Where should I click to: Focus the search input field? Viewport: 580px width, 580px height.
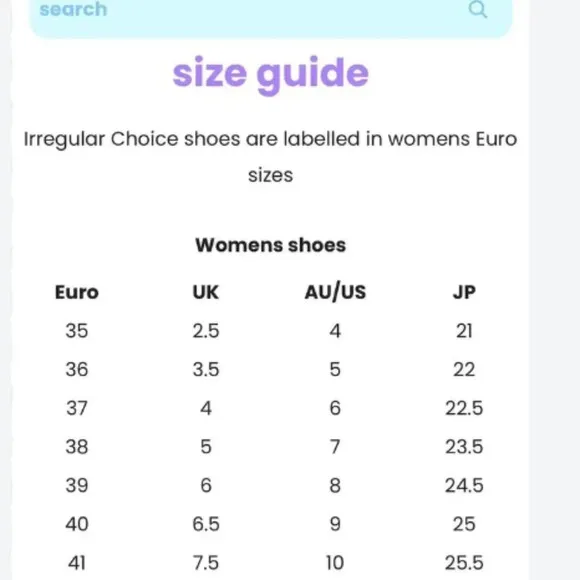[271, 16]
